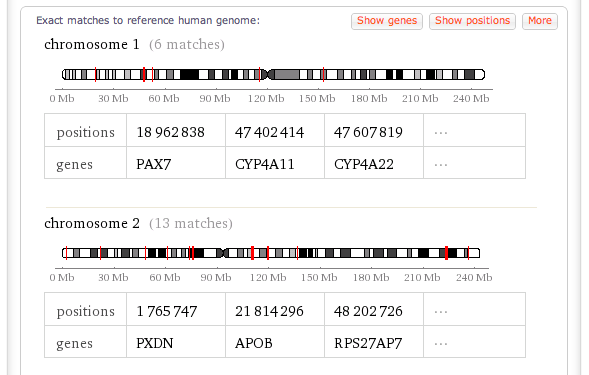Choose the RPS27AP7 gene entry
Screen dimensions: 589x375
pyautogui.click(x=374, y=342)
